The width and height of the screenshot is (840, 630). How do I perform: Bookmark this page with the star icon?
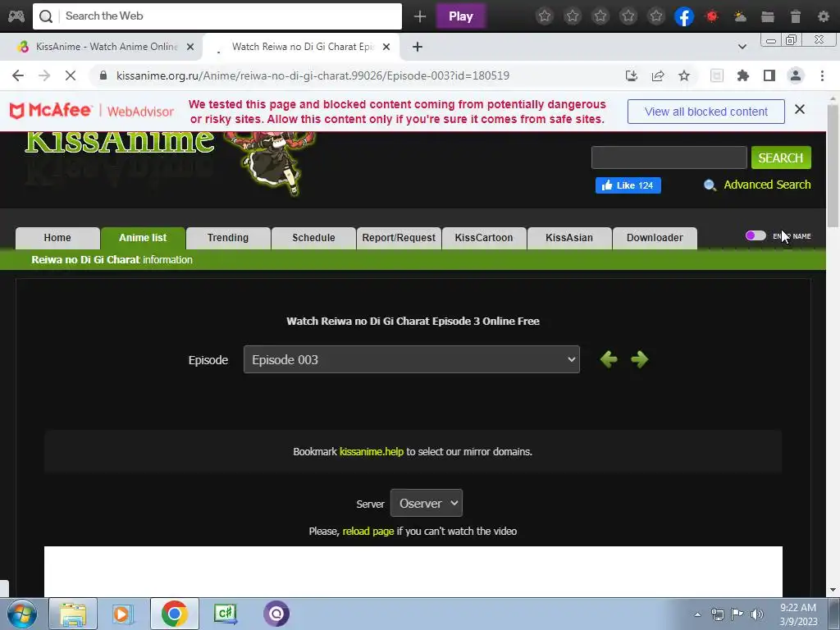point(684,75)
